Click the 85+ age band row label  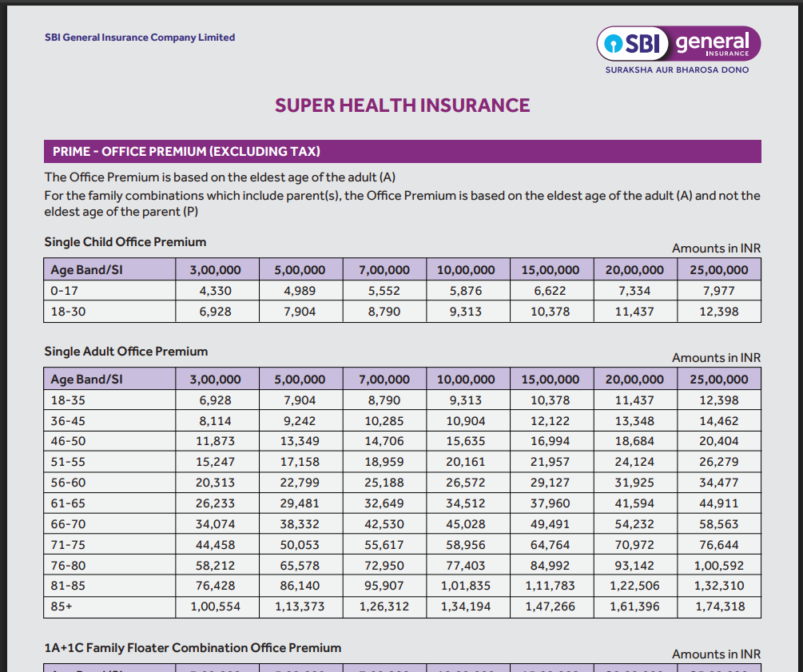[59, 606]
